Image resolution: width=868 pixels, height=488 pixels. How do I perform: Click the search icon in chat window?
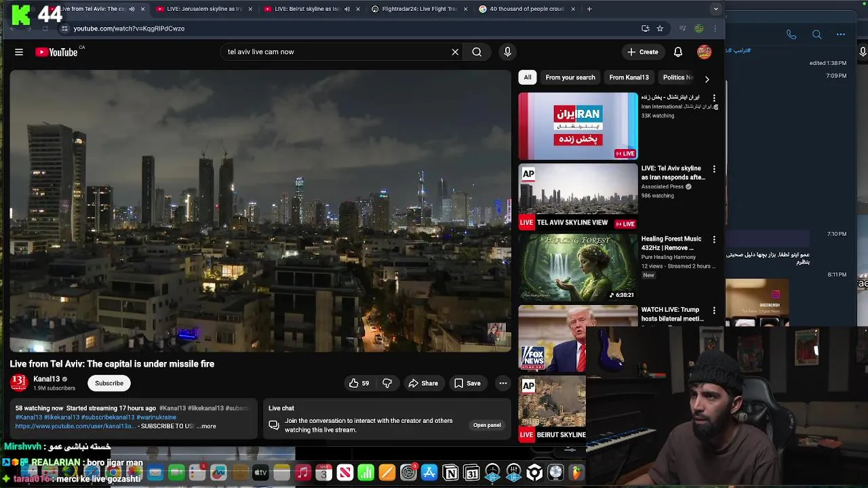816,35
